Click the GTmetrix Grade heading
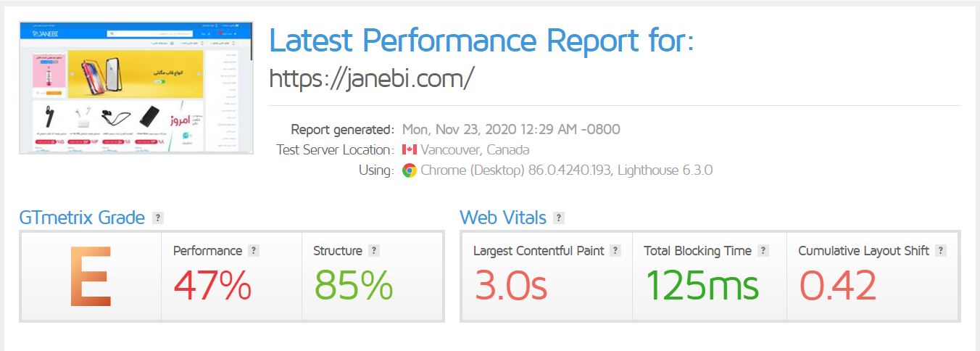 click(82, 218)
